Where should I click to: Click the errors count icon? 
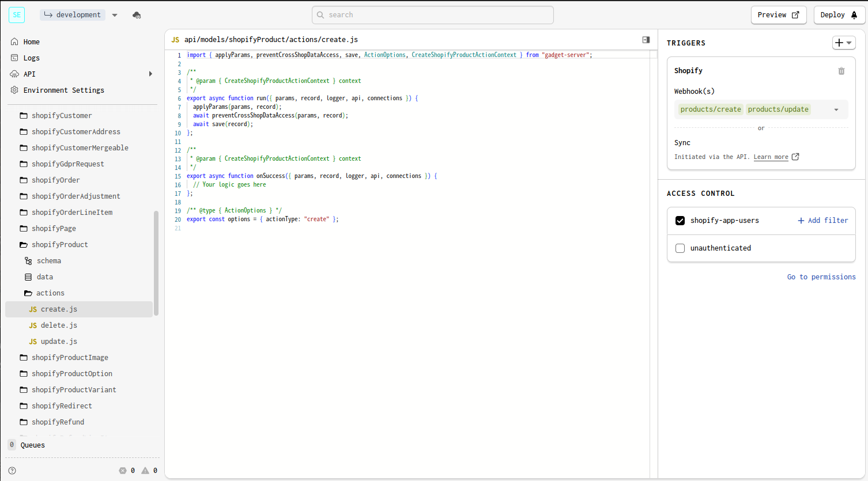tap(123, 471)
